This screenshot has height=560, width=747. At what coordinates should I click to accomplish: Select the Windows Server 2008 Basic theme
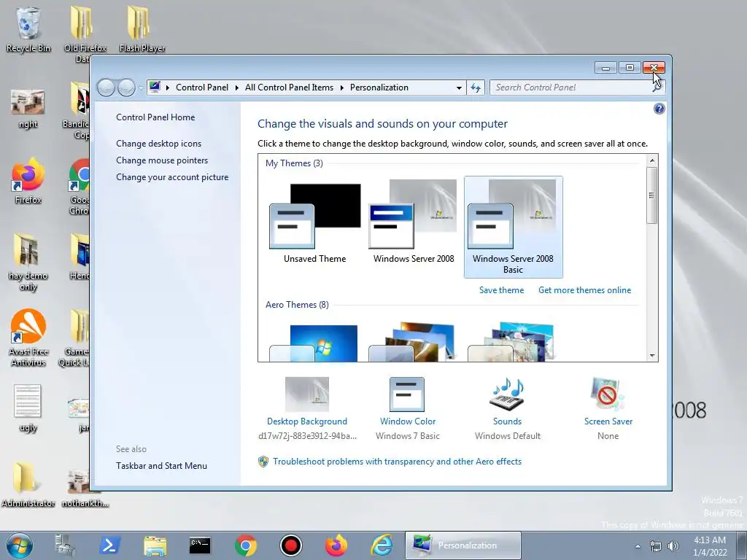[513, 227]
